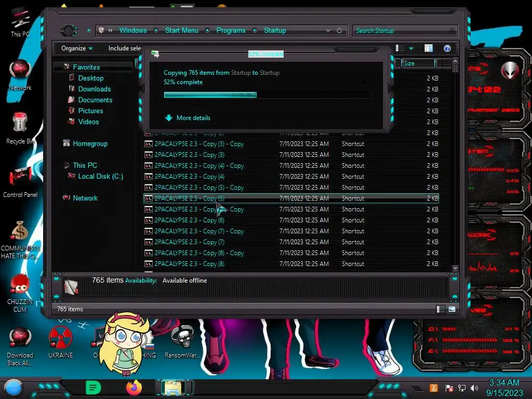Open the CHUZZIN CUM desktop icon
Viewport: 532px width, 399px height.
20,293
